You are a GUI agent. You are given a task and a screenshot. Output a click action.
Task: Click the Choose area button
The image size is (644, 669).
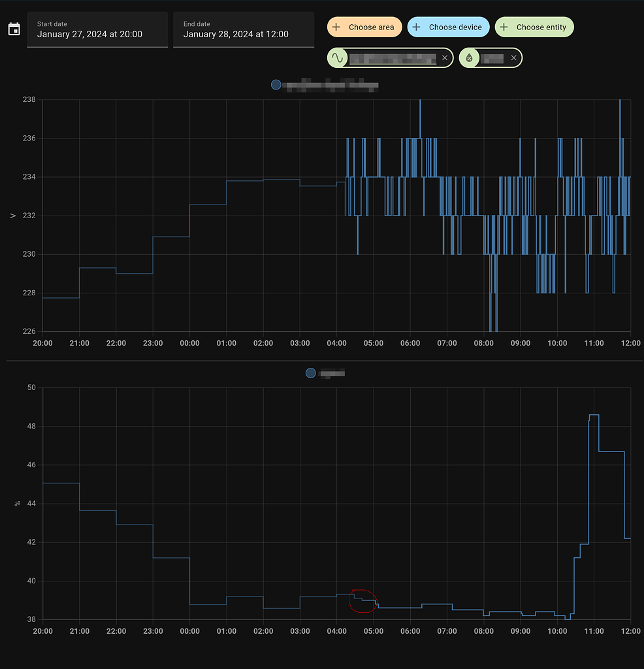click(364, 27)
